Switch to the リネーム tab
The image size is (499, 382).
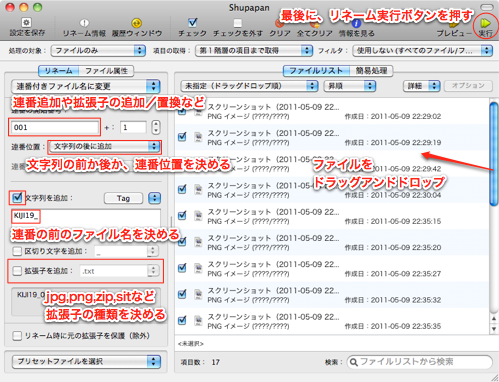pos(59,71)
